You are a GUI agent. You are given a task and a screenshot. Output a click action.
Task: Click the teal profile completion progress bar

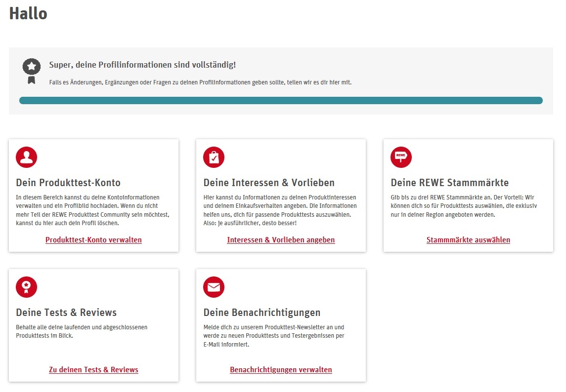[281, 100]
